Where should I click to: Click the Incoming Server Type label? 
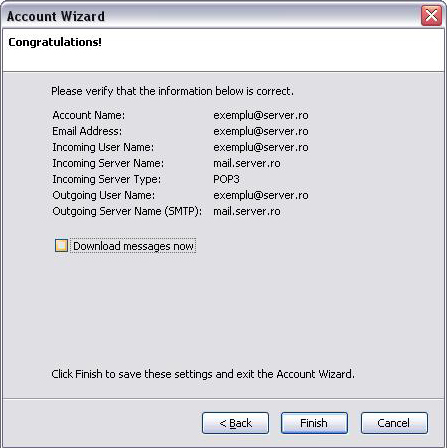107,179
